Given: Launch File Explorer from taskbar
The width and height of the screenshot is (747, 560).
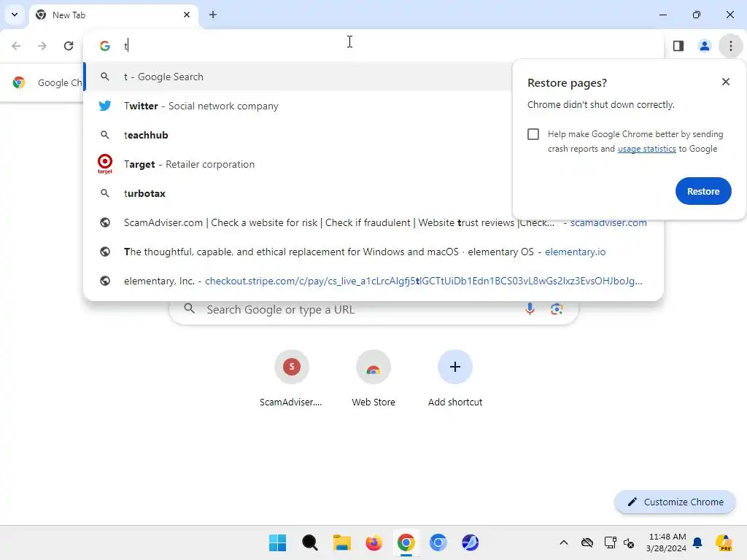Looking at the screenshot, I should click(341, 542).
